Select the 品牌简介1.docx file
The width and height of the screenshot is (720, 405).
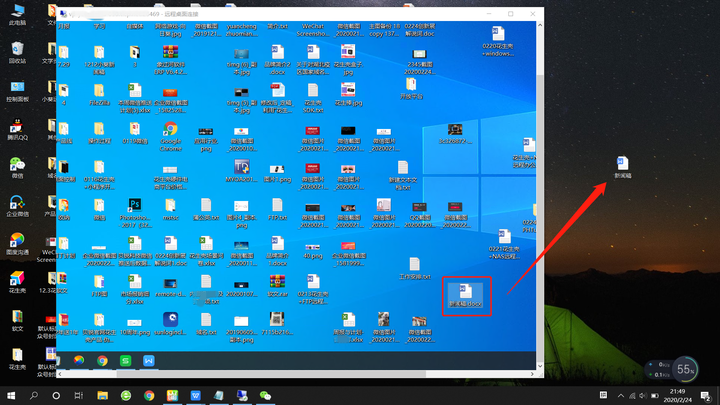tap(277, 251)
